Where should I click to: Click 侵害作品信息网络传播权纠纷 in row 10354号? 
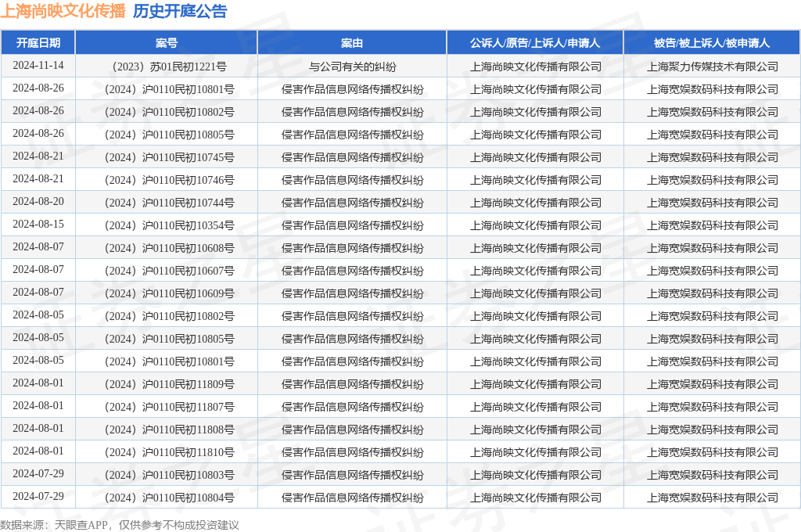pos(352,225)
